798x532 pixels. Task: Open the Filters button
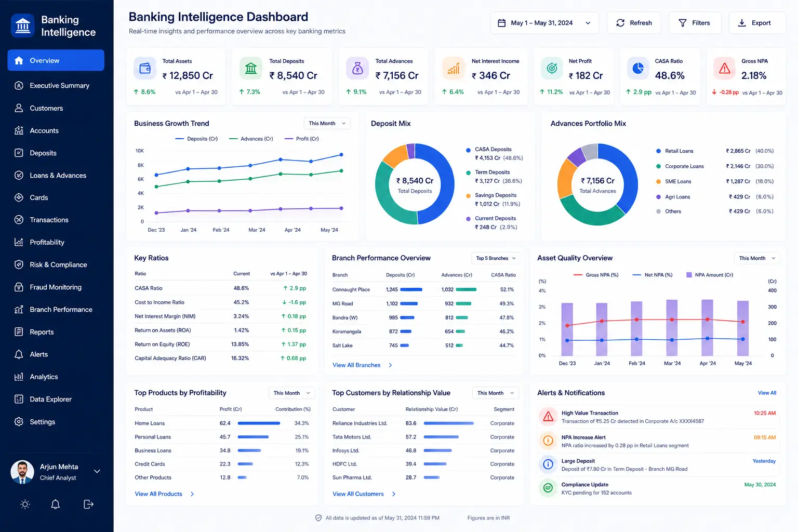tap(695, 23)
